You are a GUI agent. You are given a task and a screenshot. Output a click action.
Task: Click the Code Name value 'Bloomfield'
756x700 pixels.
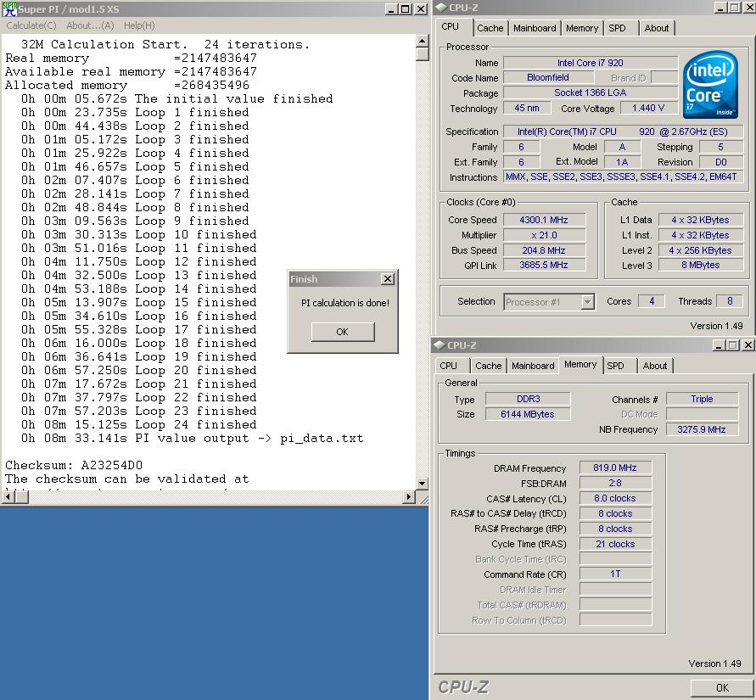point(548,77)
